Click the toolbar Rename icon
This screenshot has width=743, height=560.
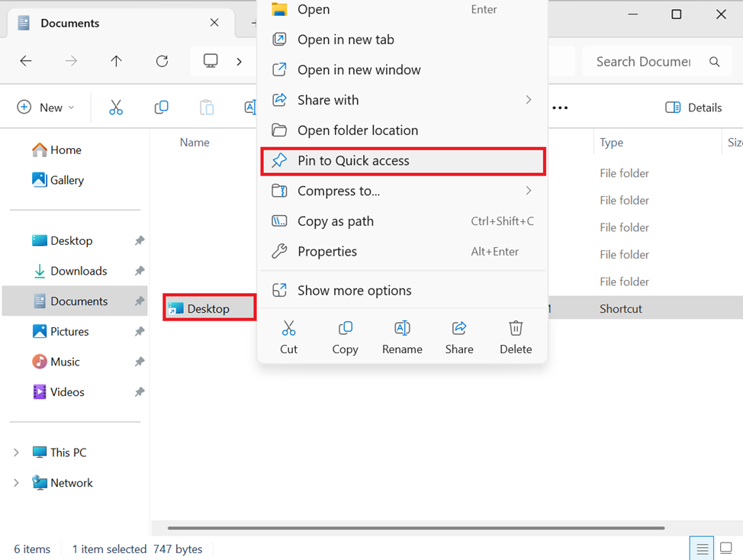[250, 108]
